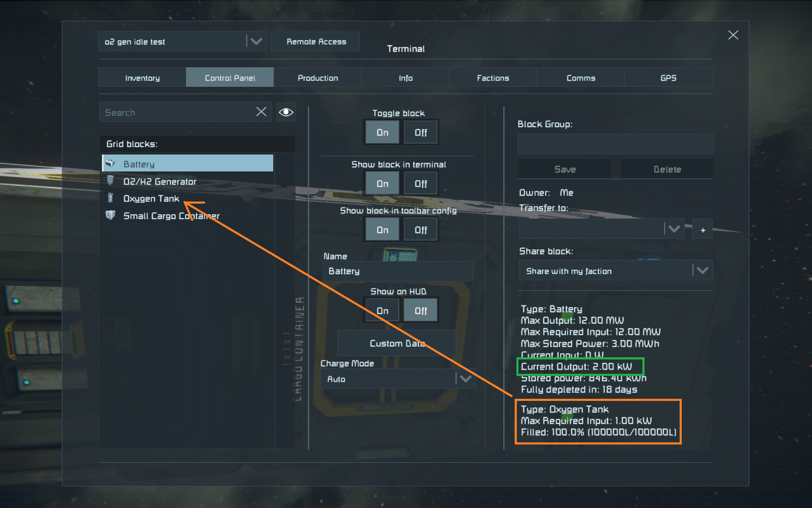
Task: Click the plus icon beside Transfer to
Action: tap(702, 229)
